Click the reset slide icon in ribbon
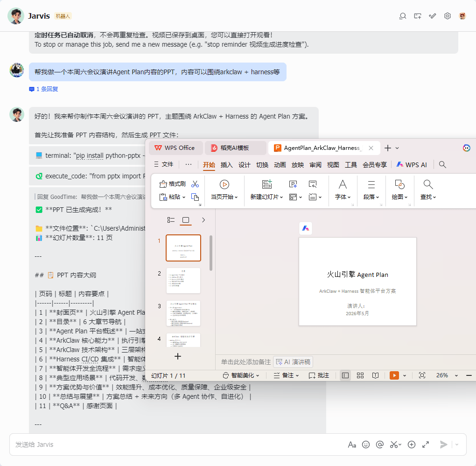Image resolution: width=476 pixels, height=466 pixels. pyautogui.click(x=312, y=184)
